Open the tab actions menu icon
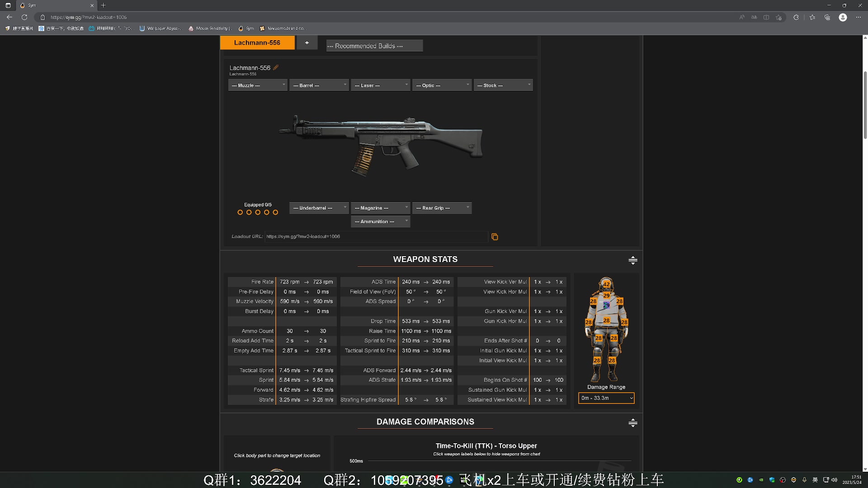The image size is (868, 488). 8,5
